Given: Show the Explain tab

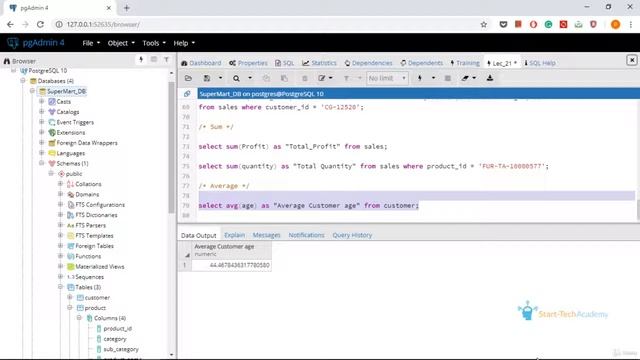Looking at the screenshot, I should coord(234,235).
